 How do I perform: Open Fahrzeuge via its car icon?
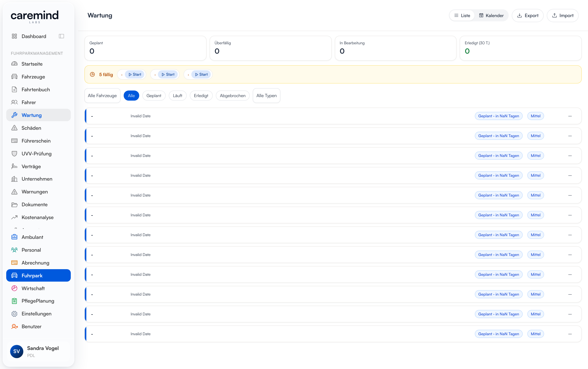tap(14, 77)
